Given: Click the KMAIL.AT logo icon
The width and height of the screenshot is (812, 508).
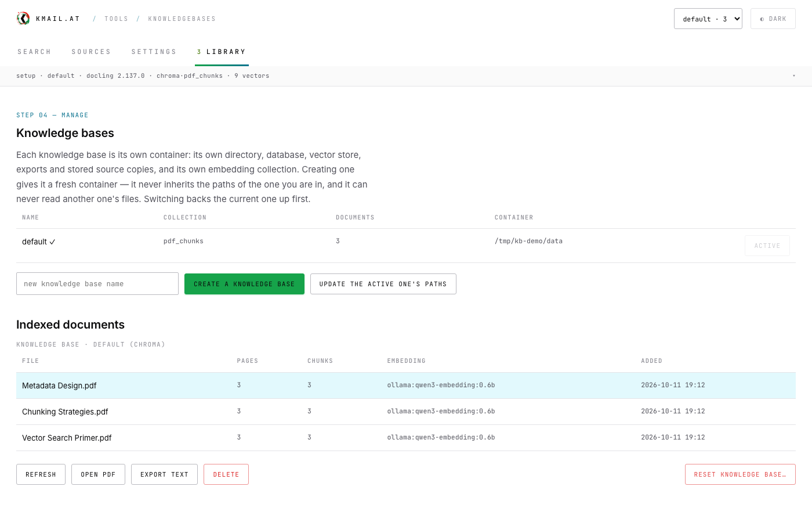Looking at the screenshot, I should point(23,19).
